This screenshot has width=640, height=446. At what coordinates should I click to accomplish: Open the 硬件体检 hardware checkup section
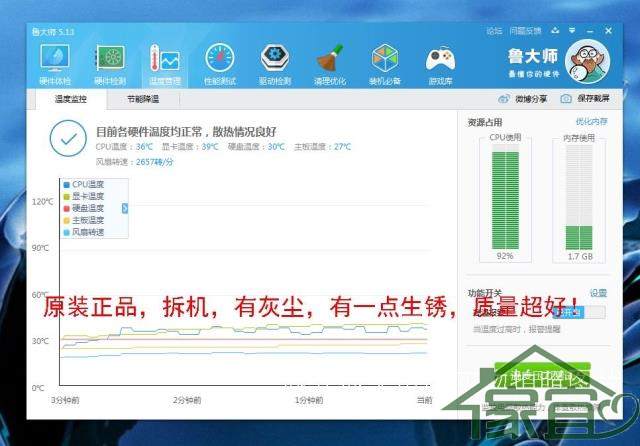pyautogui.click(x=55, y=64)
